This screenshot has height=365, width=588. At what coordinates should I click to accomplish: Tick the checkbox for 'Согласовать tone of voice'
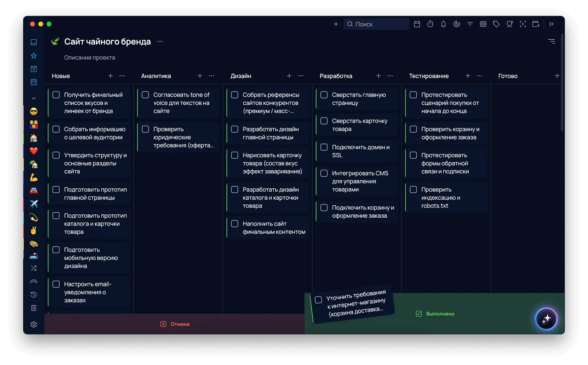146,95
